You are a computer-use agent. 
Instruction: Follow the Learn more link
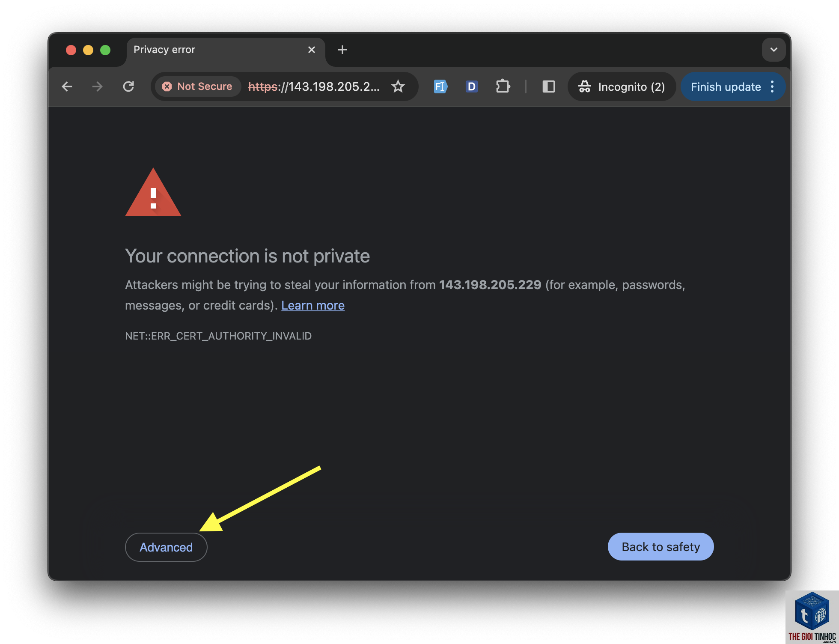click(x=313, y=305)
